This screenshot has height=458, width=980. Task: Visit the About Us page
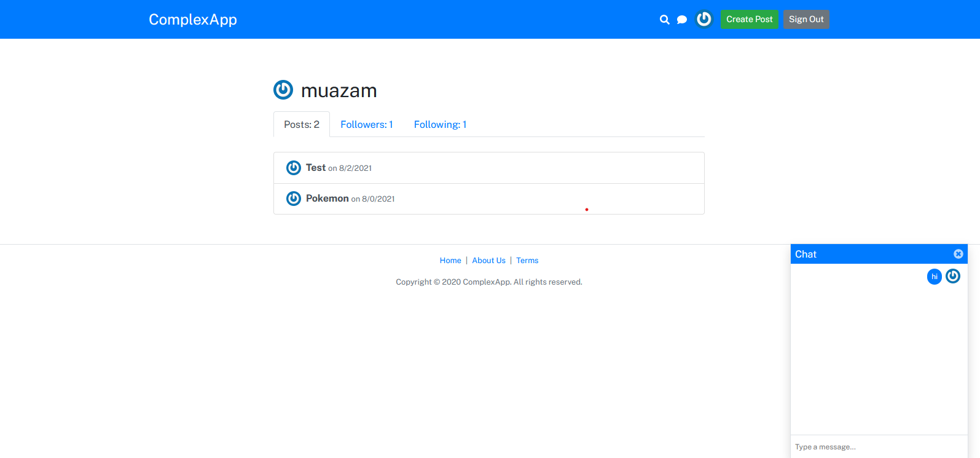click(x=488, y=261)
